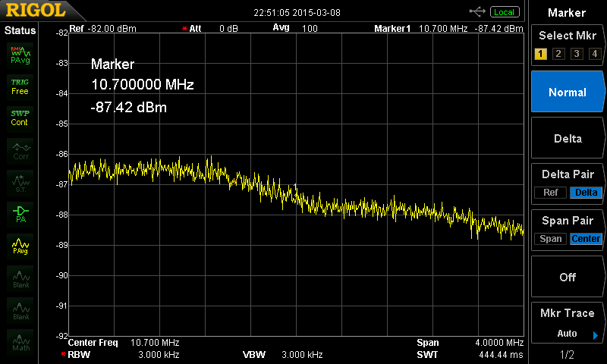
Task: Click the SWP Cont sweep status icon
Action: click(20, 118)
